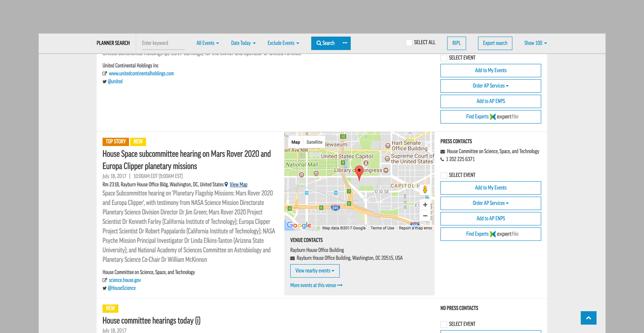Click the Street View pegman icon
Viewport: 644px width, 333px height.
(425, 189)
